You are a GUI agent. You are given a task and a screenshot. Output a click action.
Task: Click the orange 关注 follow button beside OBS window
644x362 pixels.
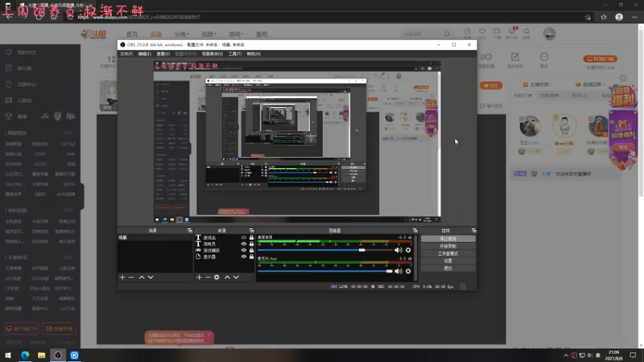491,86
